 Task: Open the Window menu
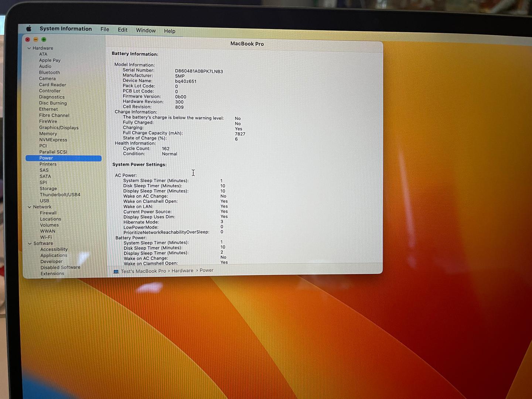click(x=146, y=30)
